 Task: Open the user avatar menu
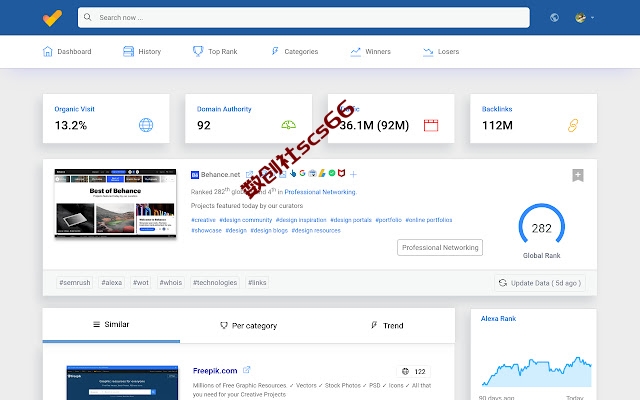584,18
